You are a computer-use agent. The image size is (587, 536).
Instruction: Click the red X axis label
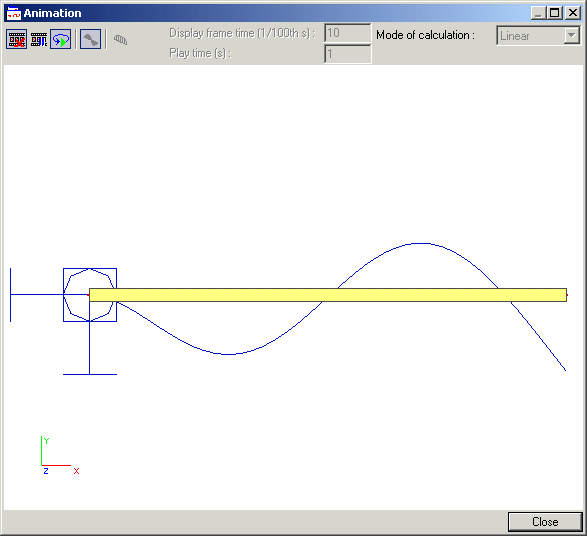pos(76,471)
